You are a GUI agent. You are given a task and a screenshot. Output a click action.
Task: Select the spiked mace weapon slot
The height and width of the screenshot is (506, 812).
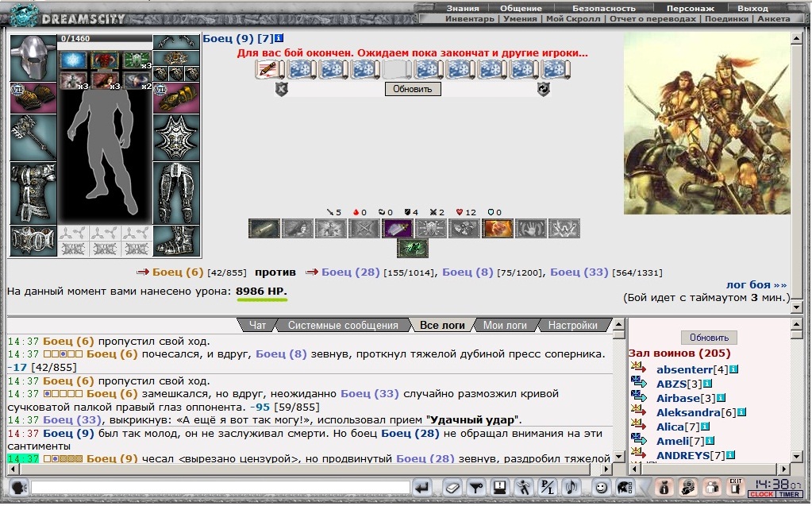33,137
